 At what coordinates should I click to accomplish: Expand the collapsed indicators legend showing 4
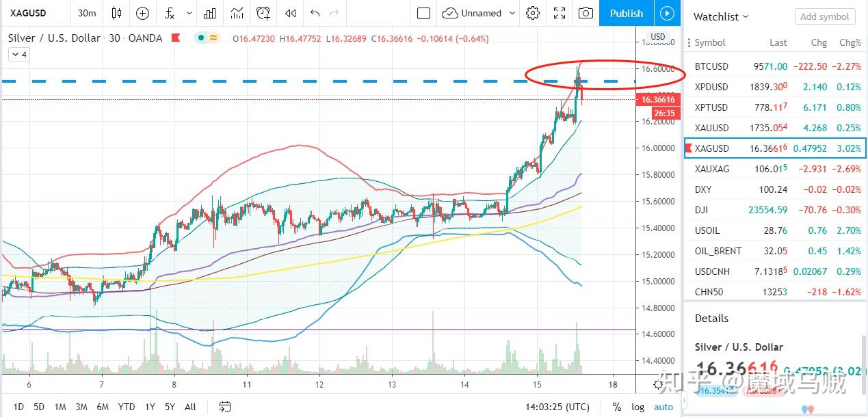[x=18, y=55]
